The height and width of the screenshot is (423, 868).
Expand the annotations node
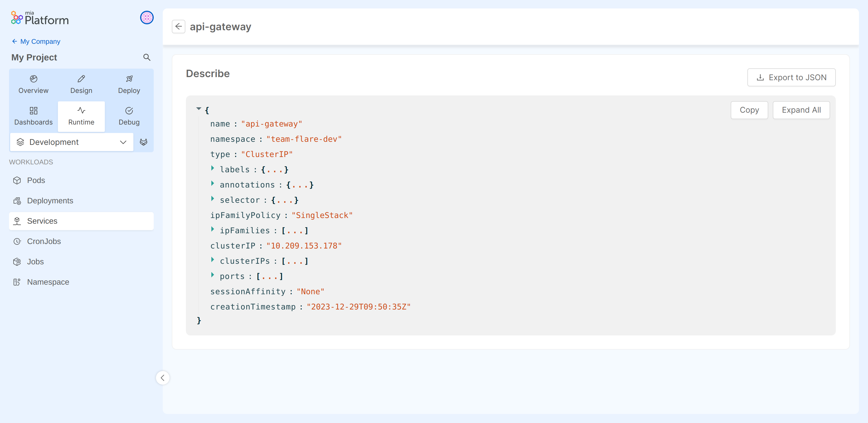pos(212,183)
